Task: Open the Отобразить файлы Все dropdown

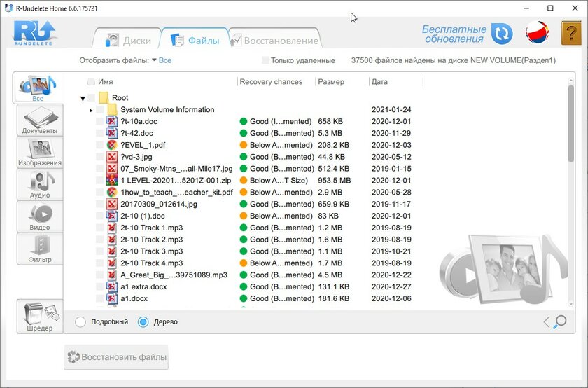Action: [162, 60]
